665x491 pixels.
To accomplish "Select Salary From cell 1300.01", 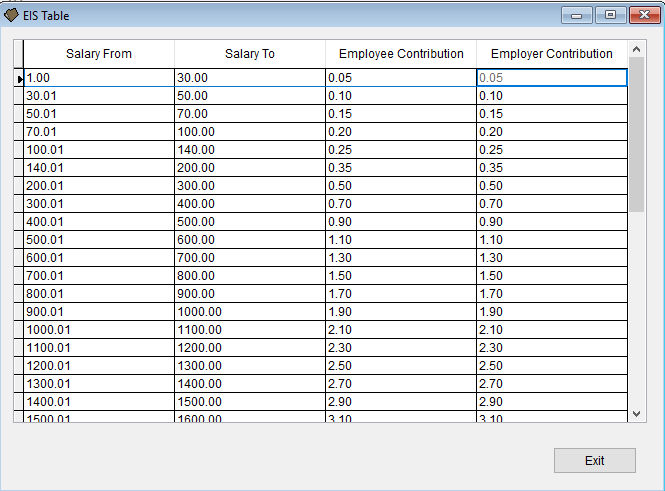I will 99,384.
